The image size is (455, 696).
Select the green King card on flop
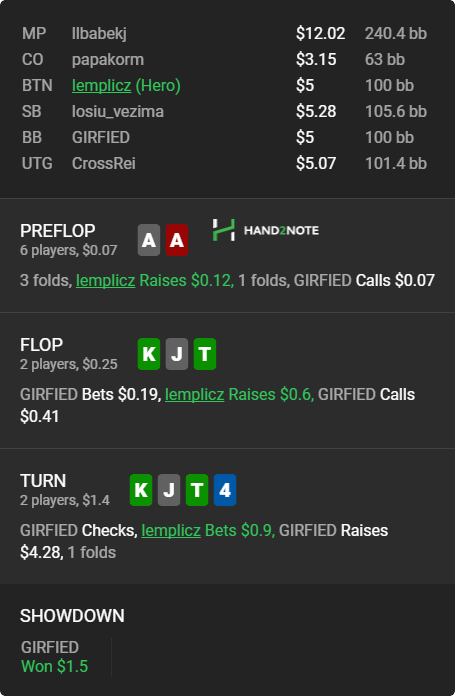pos(149,354)
